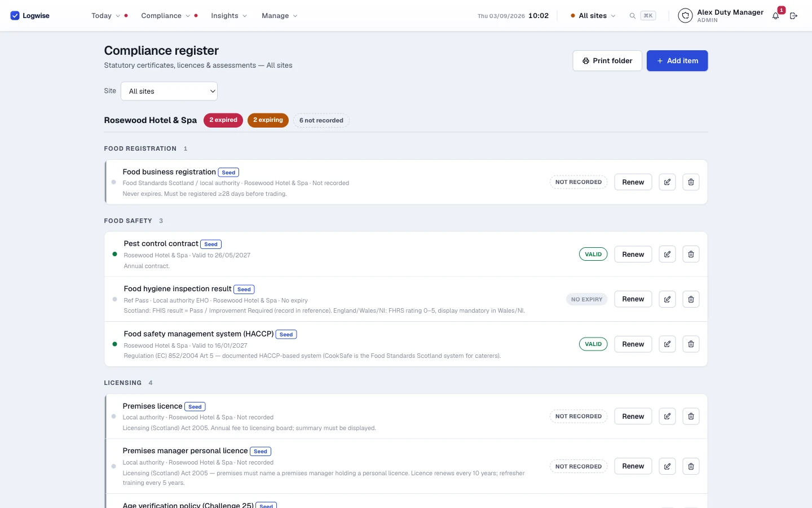Open the notifications bell
812x508 pixels.
(776, 16)
